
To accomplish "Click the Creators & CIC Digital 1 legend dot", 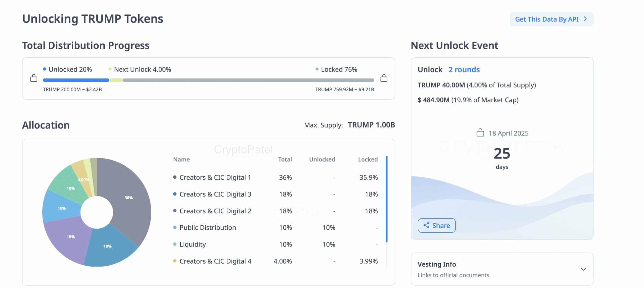I will pyautogui.click(x=175, y=177).
